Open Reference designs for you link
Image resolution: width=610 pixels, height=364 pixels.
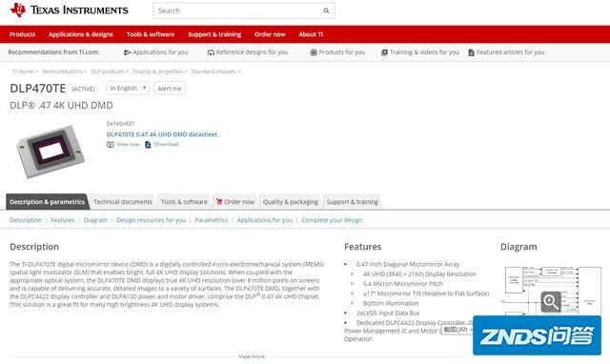252,52
